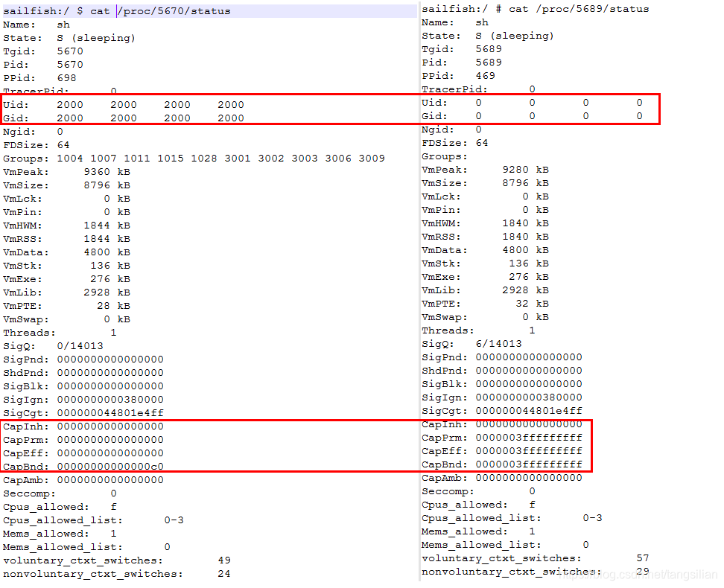Click CapEff label in left terminal
The width and height of the screenshot is (724, 588).
pyautogui.click(x=26, y=453)
